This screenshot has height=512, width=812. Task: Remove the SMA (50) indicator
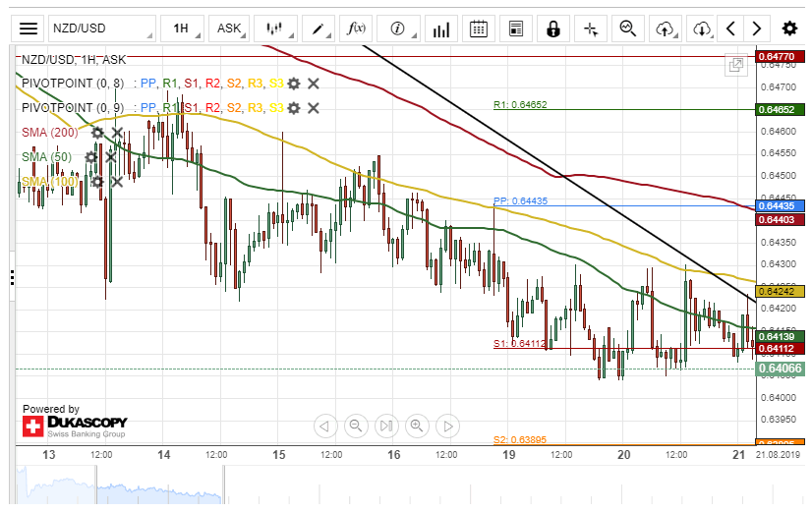111,156
